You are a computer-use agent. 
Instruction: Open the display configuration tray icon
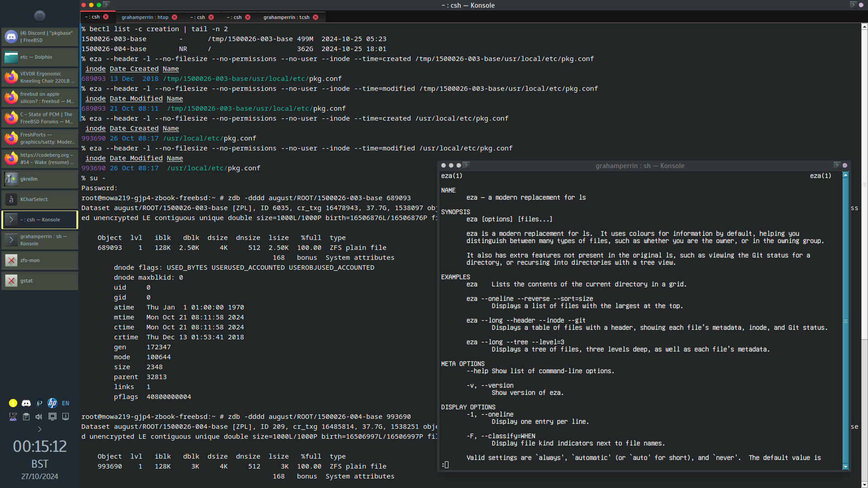[x=52, y=417]
